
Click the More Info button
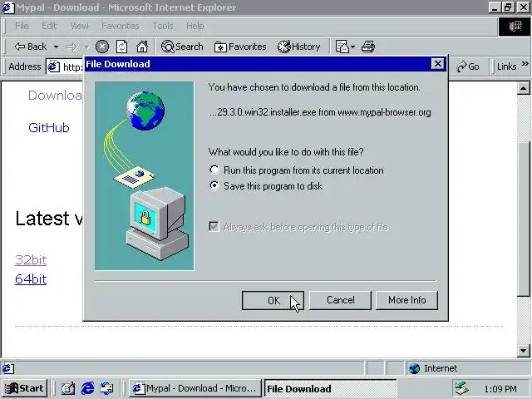pos(406,300)
